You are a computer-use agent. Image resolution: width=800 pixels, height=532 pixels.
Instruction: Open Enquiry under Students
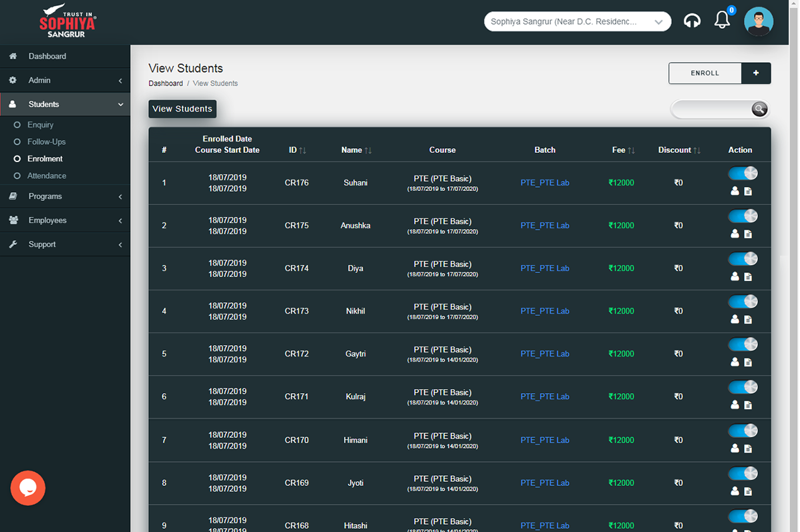pos(40,124)
